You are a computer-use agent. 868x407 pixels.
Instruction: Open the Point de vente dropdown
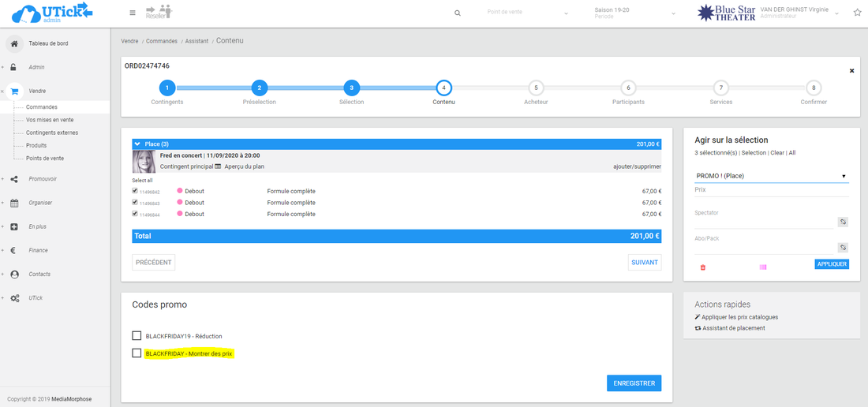pos(526,13)
